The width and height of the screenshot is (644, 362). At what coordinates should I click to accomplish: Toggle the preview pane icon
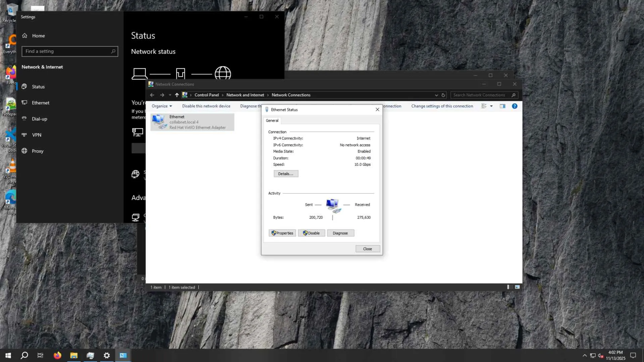click(x=502, y=106)
